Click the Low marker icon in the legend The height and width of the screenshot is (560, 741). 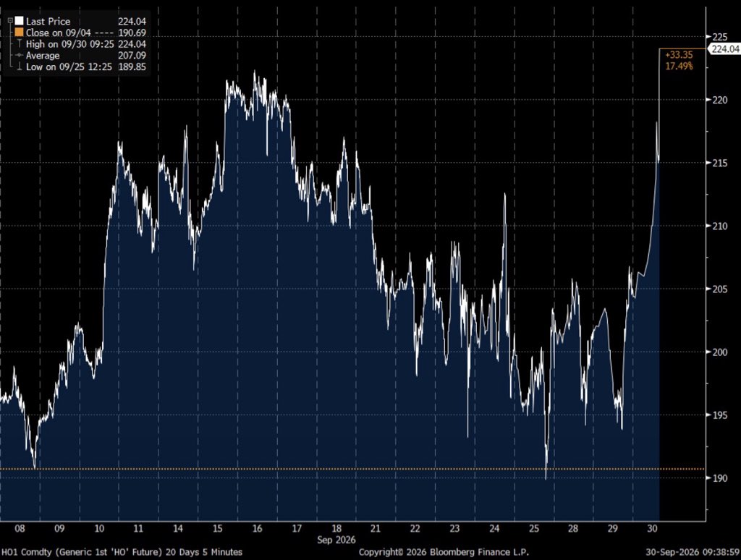[x=19, y=67]
